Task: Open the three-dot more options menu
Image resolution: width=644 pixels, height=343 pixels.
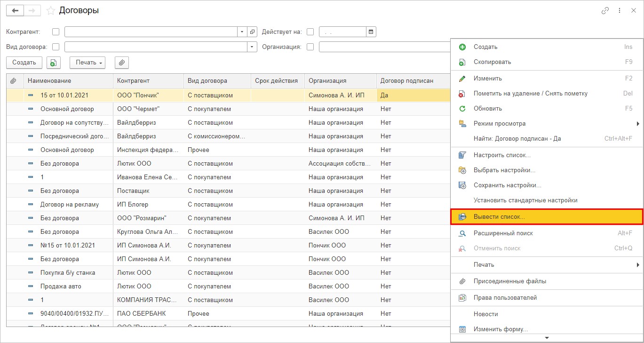Action: 620,10
